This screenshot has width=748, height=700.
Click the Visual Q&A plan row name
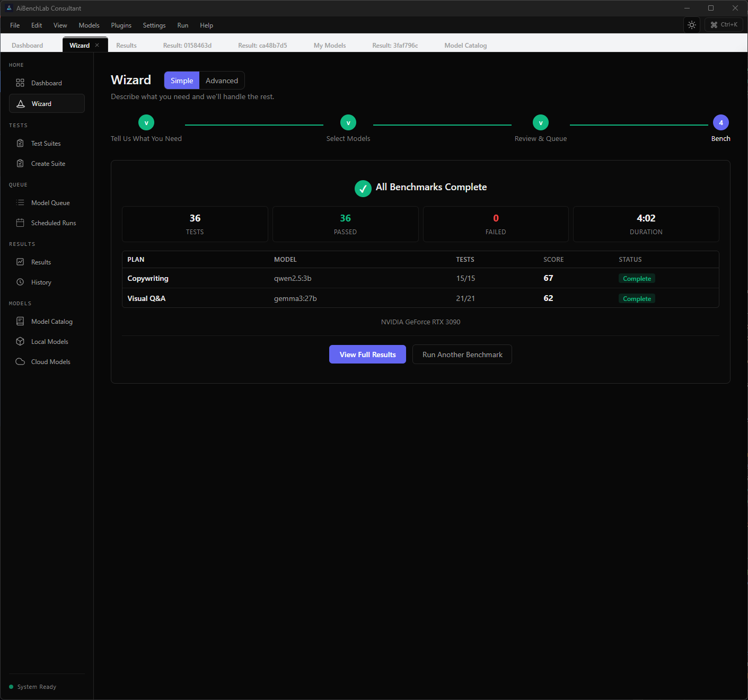pos(146,298)
